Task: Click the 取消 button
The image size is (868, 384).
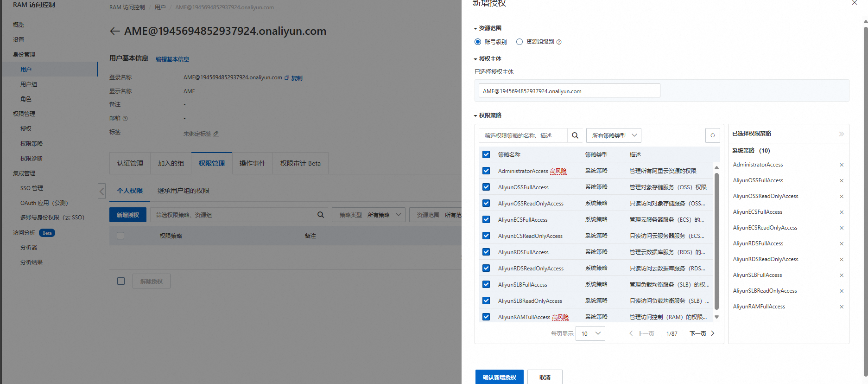Action: [545, 377]
